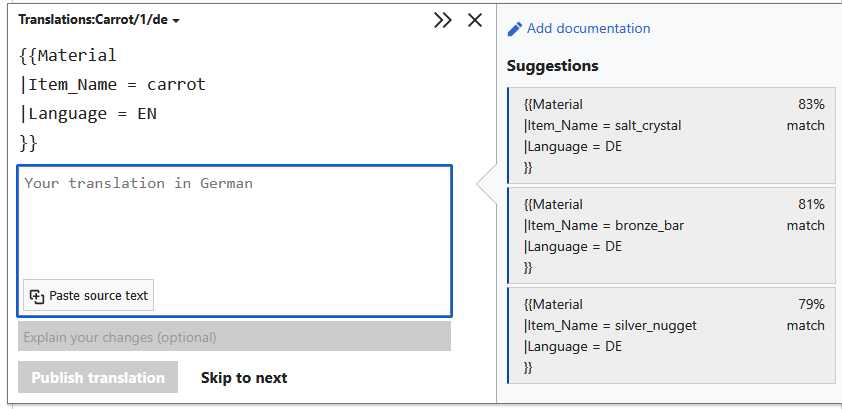Select the bronze_bar translation suggestion

(650, 236)
